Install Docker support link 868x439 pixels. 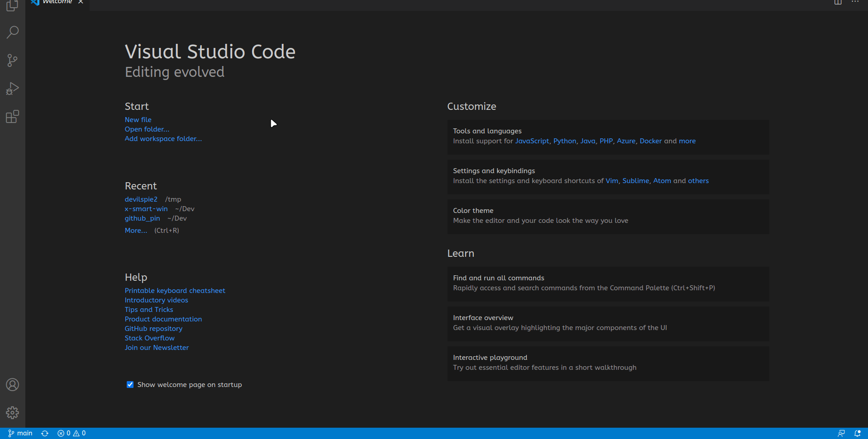651,141
